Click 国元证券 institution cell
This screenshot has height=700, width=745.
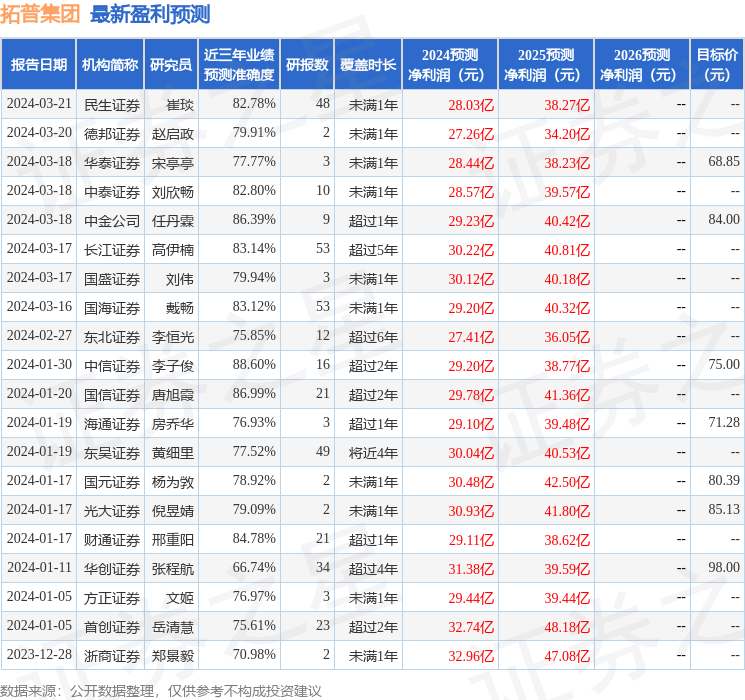coord(112,481)
